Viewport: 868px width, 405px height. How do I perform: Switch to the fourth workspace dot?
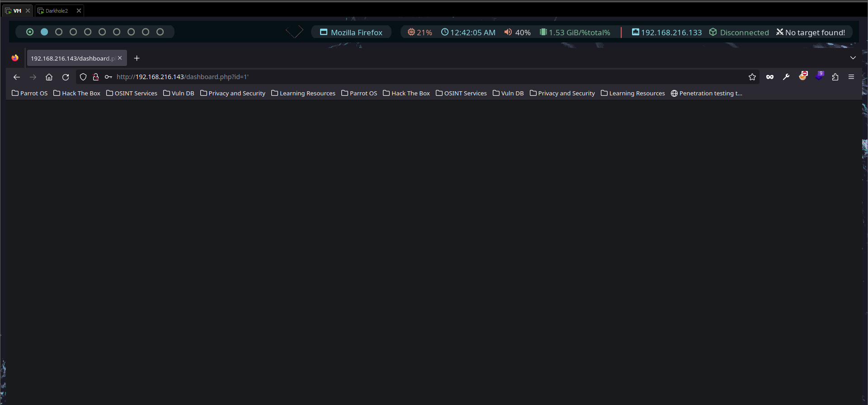coord(73,32)
